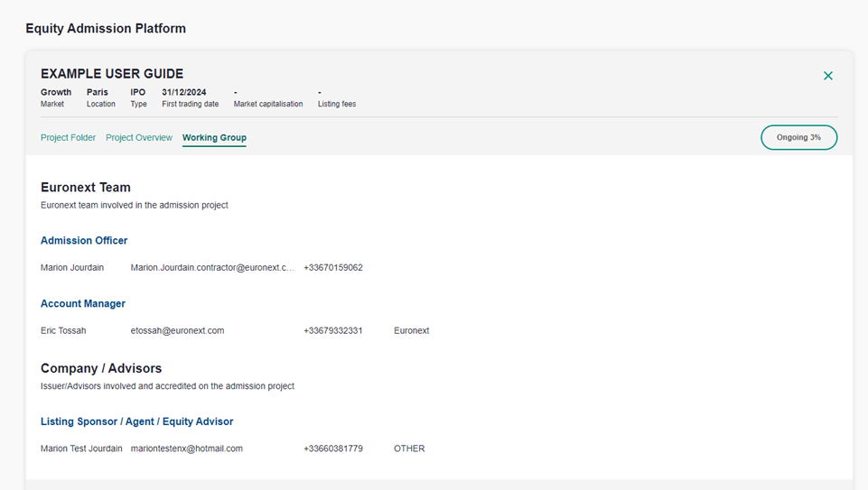This screenshot has width=868, height=490.
Task: Click the Admission Officer heading
Action: pyautogui.click(x=84, y=241)
